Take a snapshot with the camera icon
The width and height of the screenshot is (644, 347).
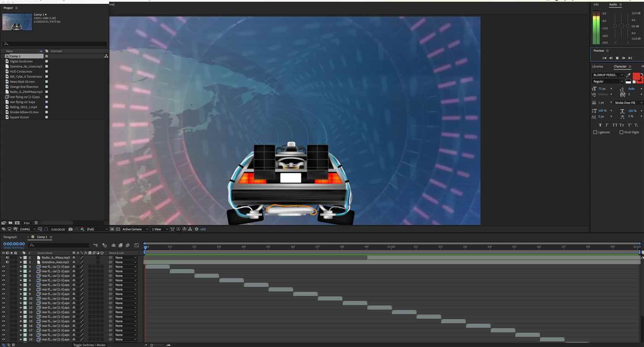70,229
